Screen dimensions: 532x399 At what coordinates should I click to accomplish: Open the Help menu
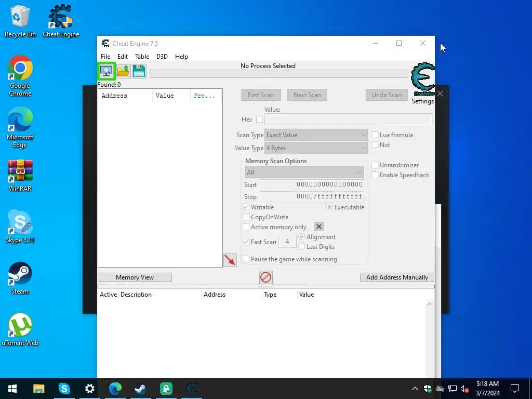[x=181, y=57]
